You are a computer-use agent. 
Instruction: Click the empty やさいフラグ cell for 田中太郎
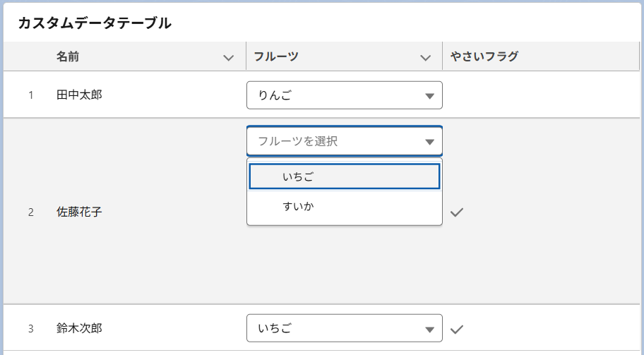(x=539, y=95)
